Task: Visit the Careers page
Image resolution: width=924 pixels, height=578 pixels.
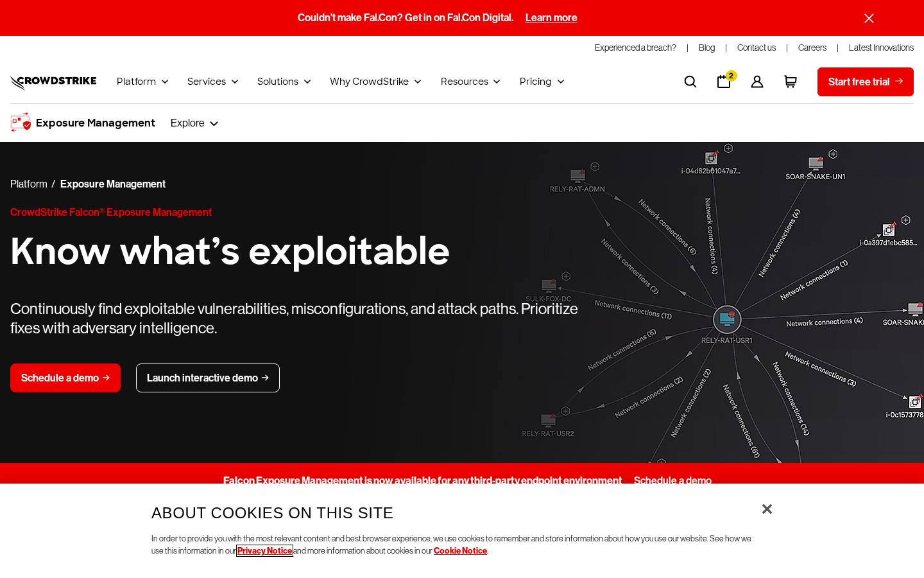Action: coord(812,48)
